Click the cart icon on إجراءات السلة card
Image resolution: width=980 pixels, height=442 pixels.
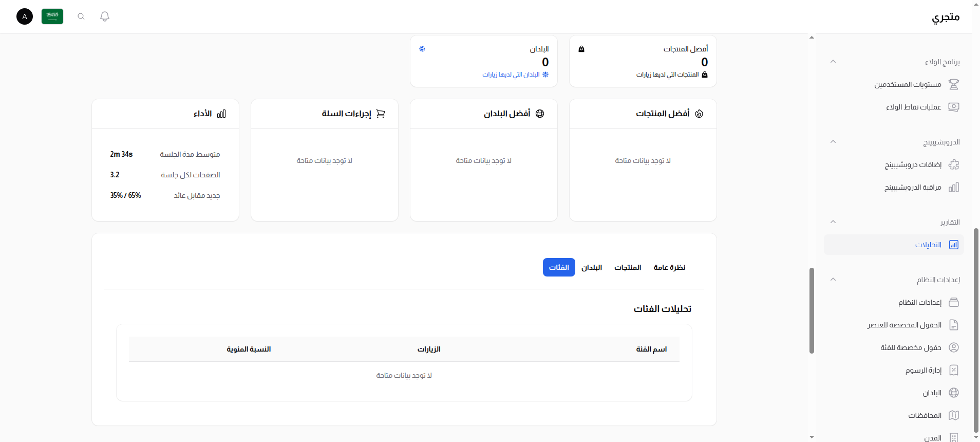pyautogui.click(x=381, y=114)
